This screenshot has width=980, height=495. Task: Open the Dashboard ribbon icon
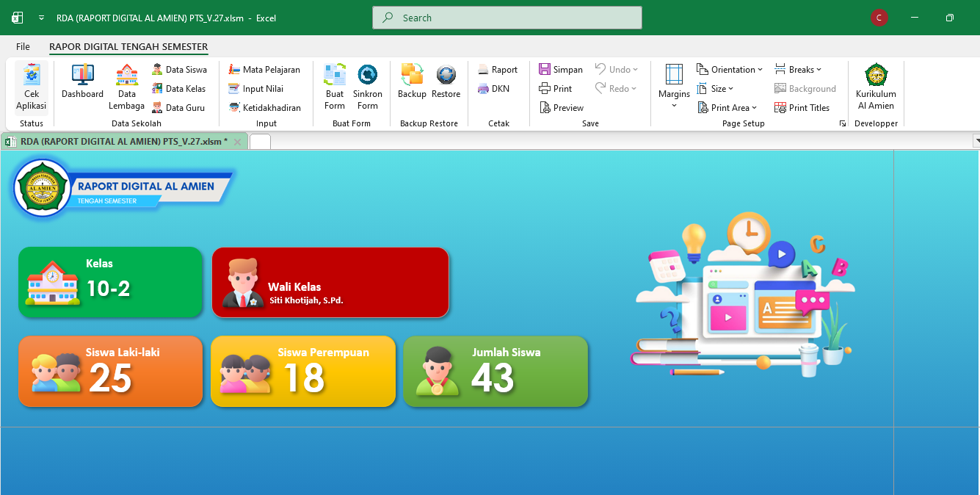82,82
